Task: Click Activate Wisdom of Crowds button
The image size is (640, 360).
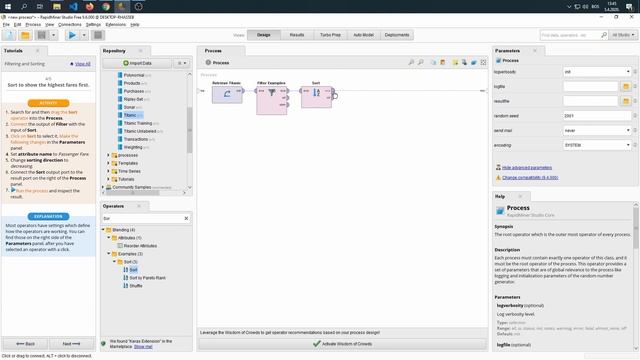Action: (342, 344)
